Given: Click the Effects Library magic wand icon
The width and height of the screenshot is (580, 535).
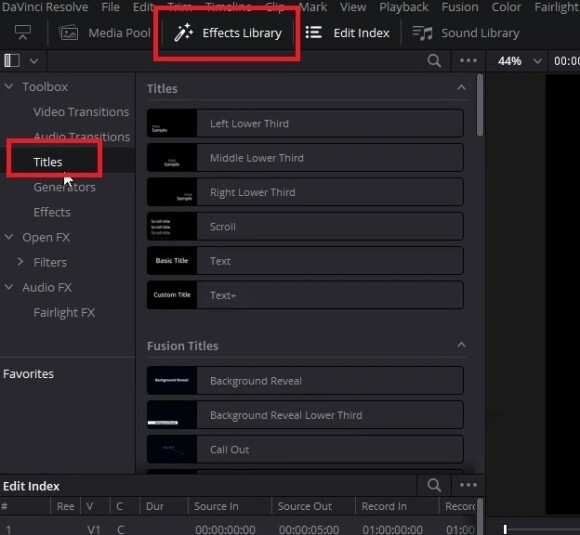Looking at the screenshot, I should (x=183, y=33).
